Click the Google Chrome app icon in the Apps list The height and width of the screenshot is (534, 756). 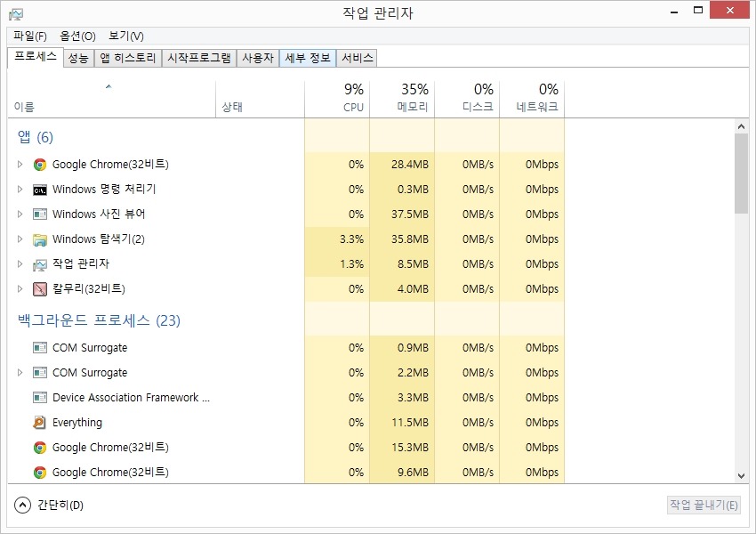coord(39,165)
